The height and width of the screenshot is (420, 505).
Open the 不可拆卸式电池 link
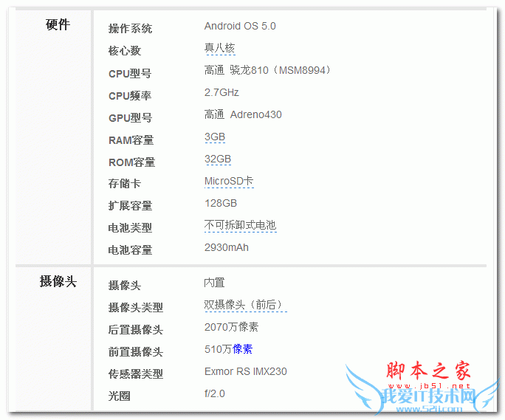point(240,225)
